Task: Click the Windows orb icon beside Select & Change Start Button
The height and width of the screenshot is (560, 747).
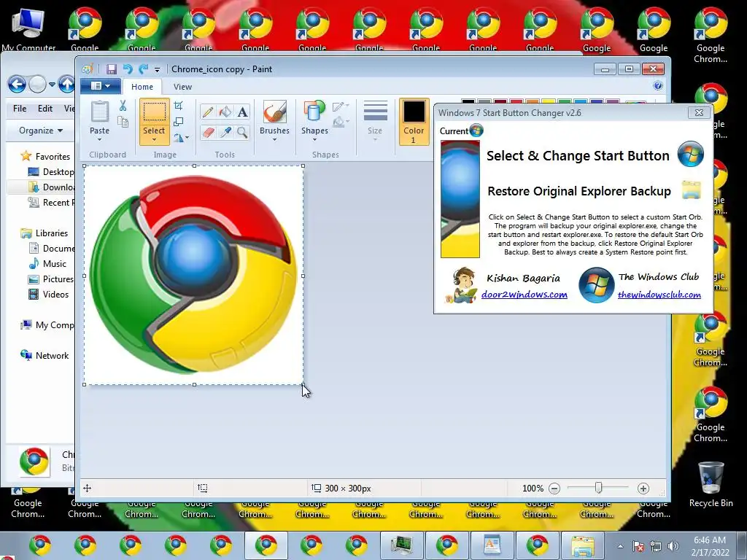Action: pos(690,154)
